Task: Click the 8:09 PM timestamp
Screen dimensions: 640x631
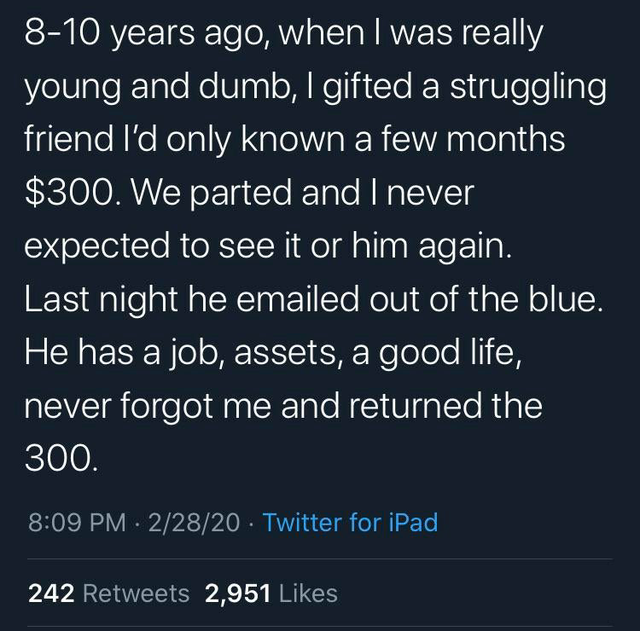Action: pos(76,522)
